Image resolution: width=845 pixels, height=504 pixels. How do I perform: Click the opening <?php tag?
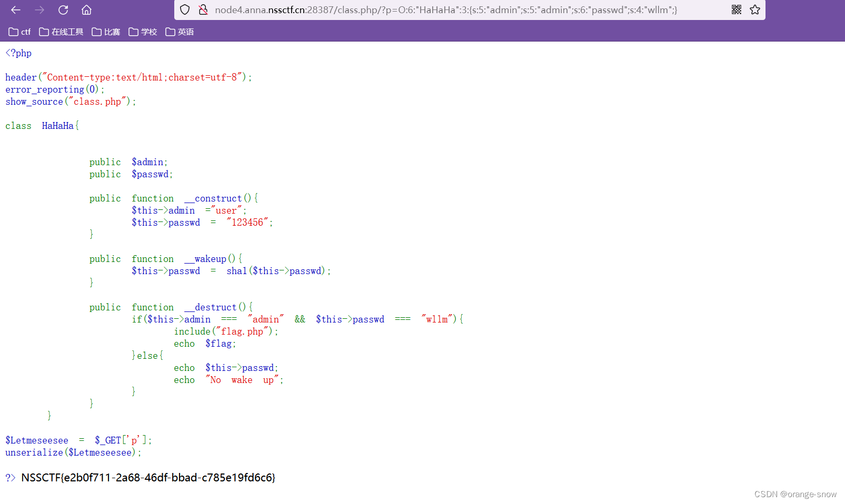point(18,53)
